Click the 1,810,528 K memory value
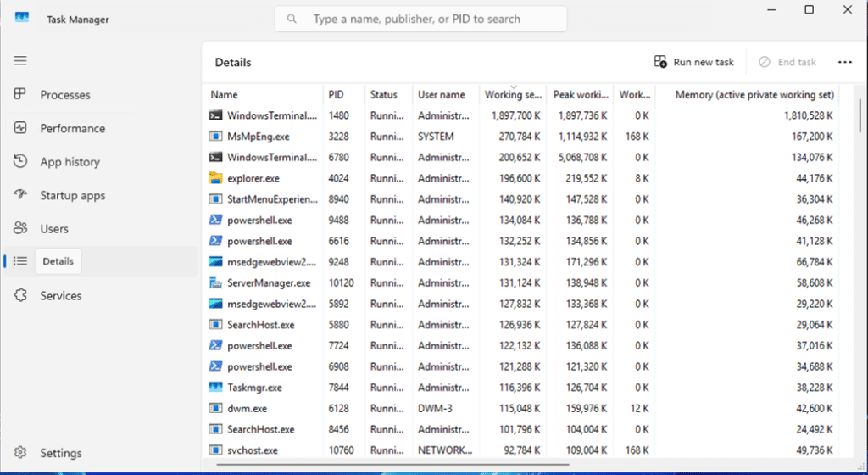Viewport: 868px width, 475px height. point(808,115)
